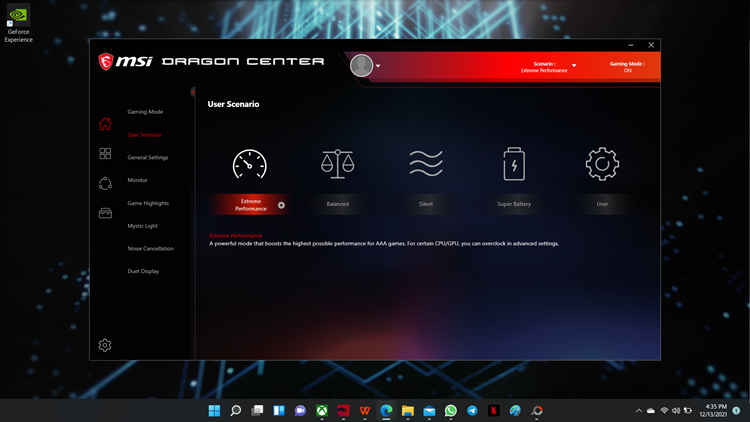Image resolution: width=750 pixels, height=422 pixels.
Task: Switch to Microsoft Edge on taskbar
Action: tap(386, 411)
